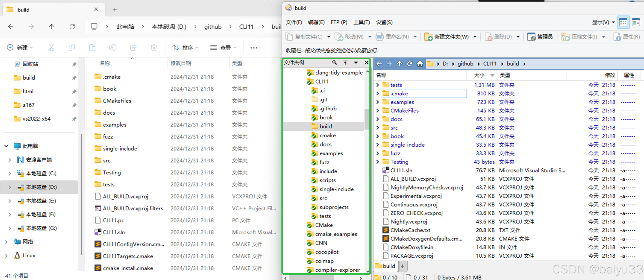Go up one folder in Directory Opus
Image resolution: width=644 pixels, height=280 pixels.
tap(399, 64)
